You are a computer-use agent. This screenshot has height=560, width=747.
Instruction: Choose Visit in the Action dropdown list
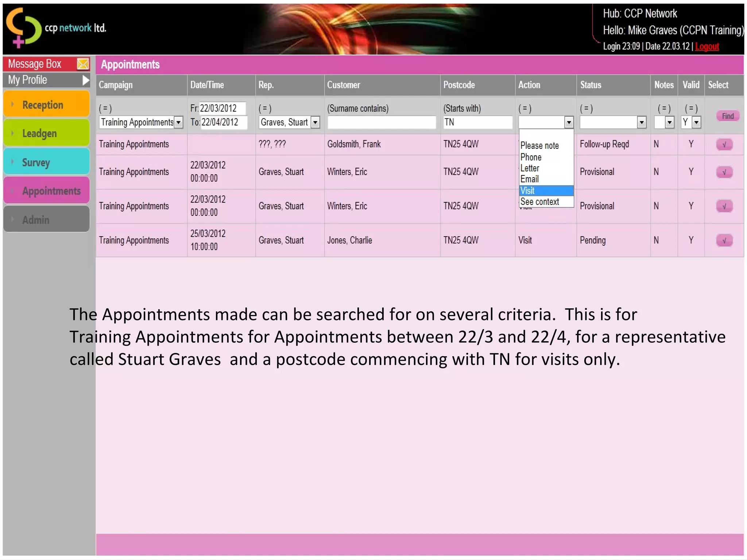pos(546,191)
